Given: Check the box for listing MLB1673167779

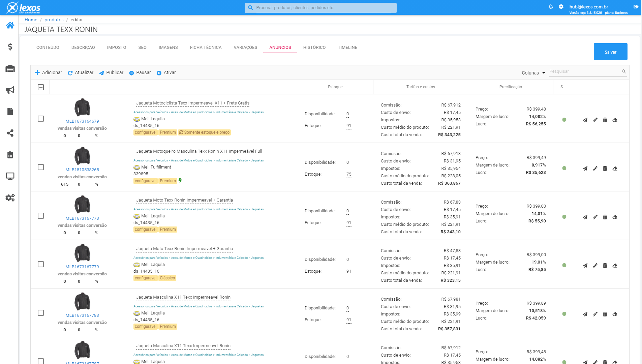Looking at the screenshot, I should pos(41,264).
